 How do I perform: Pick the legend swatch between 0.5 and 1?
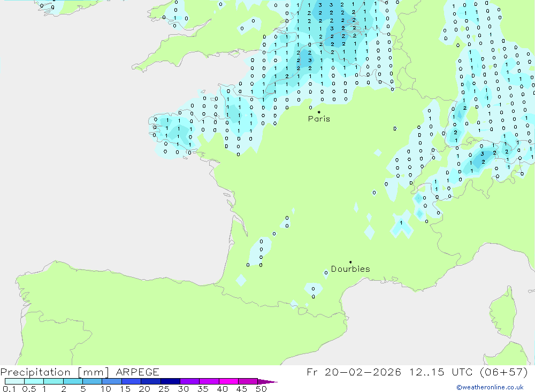(34, 381)
